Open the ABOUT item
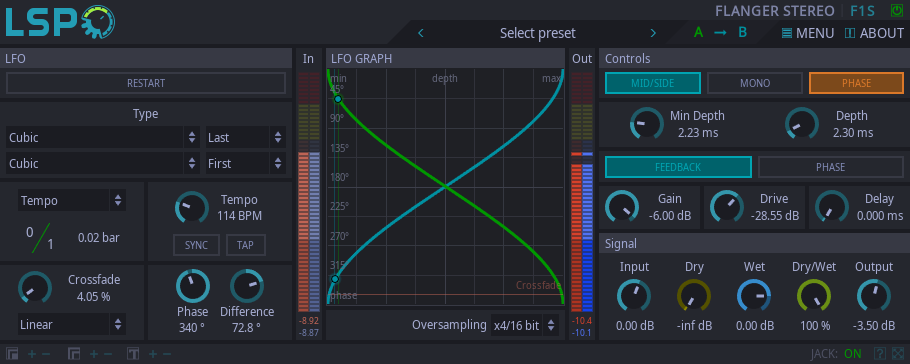910x364 pixels. [874, 33]
